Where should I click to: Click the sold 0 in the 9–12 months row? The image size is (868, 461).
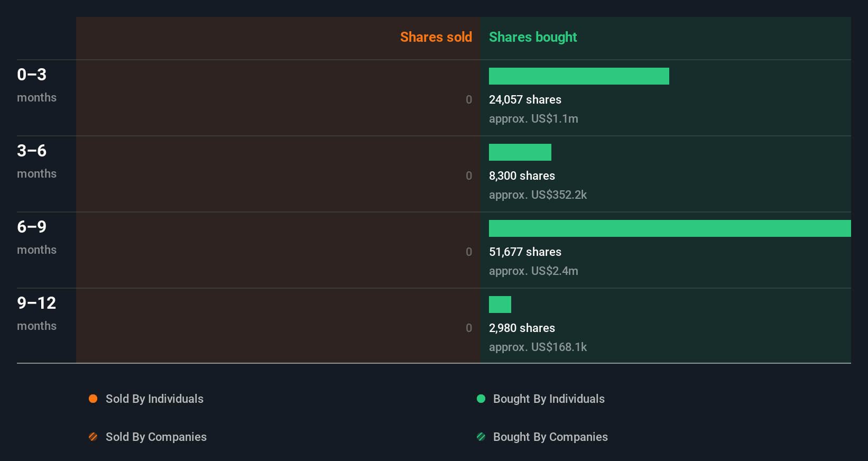[469, 328]
